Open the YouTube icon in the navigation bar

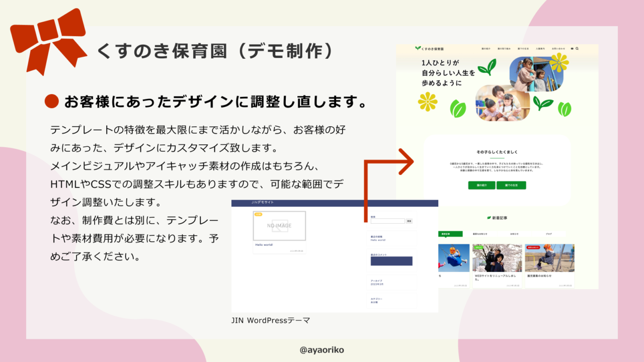(572, 48)
